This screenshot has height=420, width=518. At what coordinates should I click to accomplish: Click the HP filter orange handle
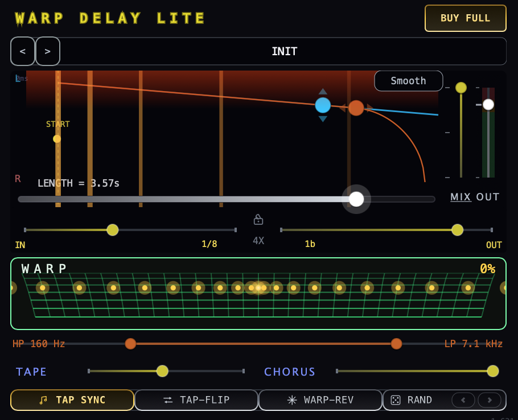point(130,344)
